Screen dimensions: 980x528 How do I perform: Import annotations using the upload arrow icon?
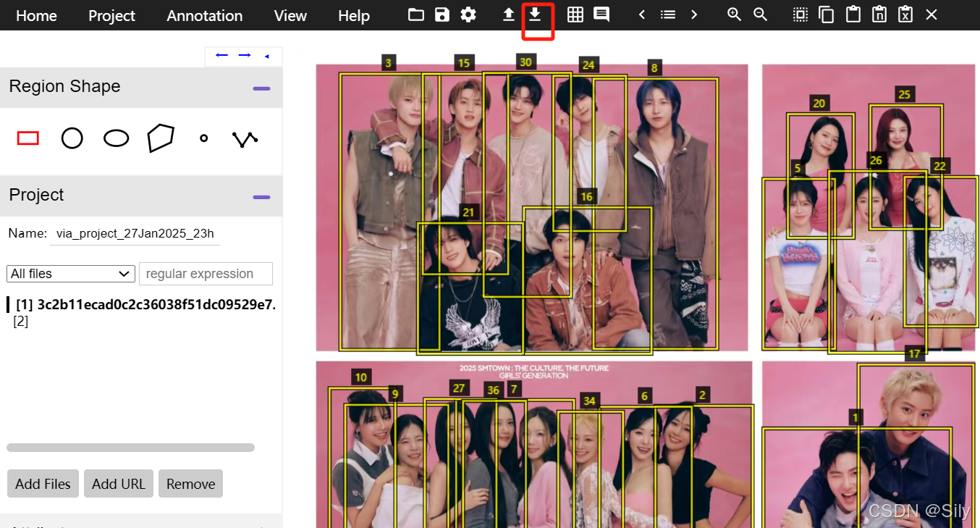(509, 14)
